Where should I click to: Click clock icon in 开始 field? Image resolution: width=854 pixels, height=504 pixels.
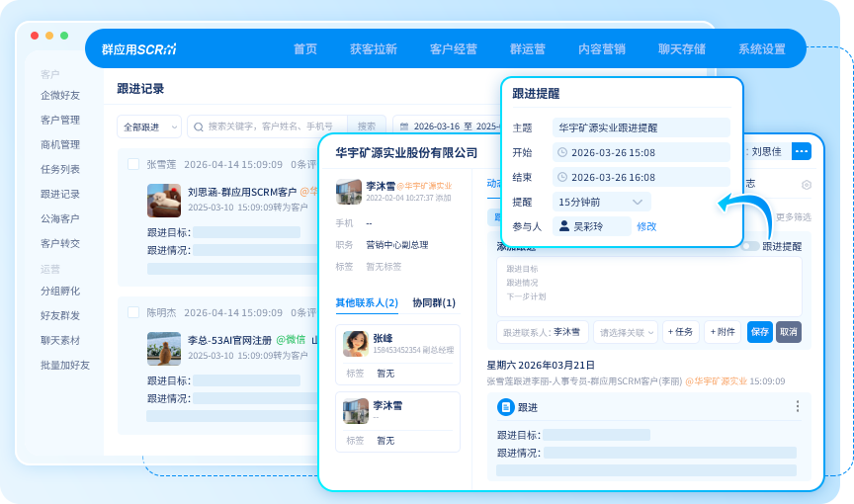562,152
